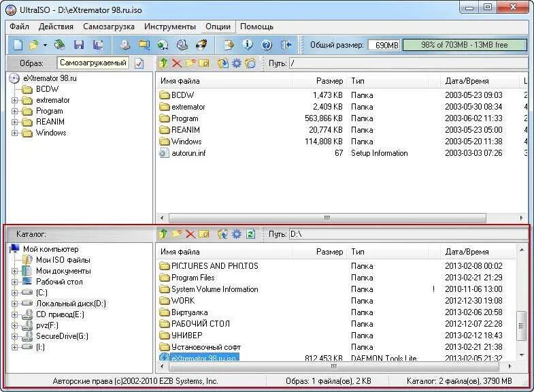The height and width of the screenshot is (392, 534).
Task: Click the Compress ISO icon
Action: (x=163, y=45)
